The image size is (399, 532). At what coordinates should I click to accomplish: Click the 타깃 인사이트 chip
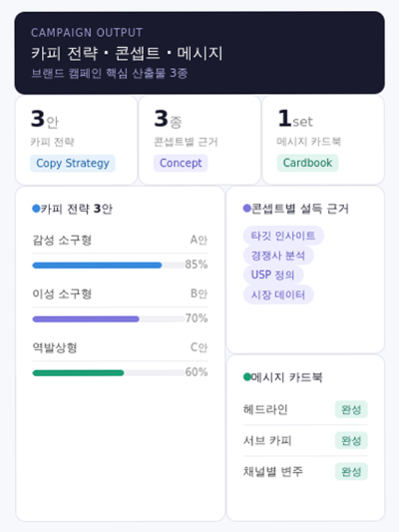tap(283, 236)
